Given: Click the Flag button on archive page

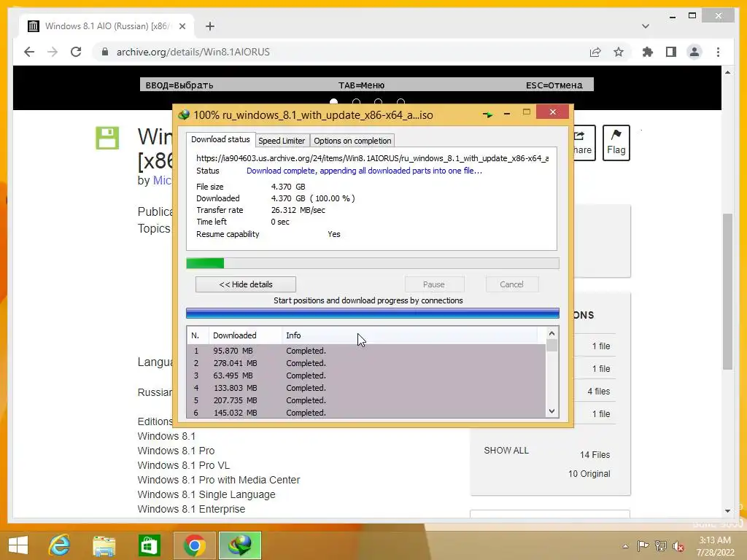Looking at the screenshot, I should 616,142.
